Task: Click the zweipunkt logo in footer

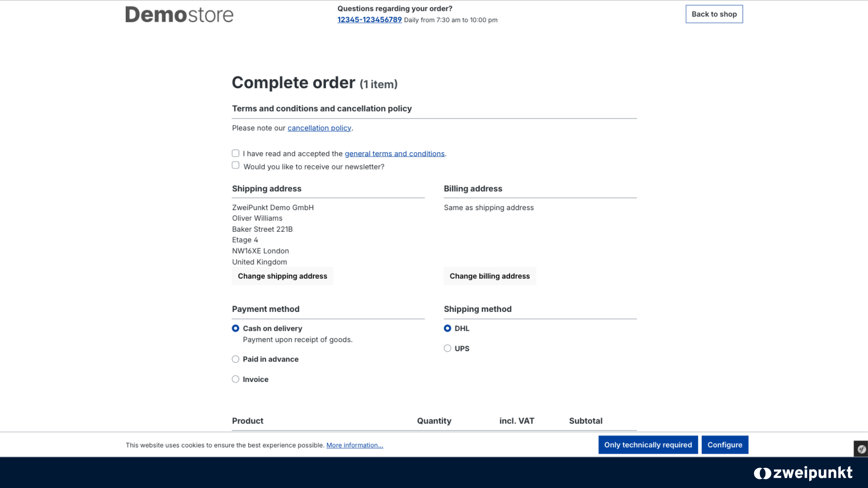Action: tap(803, 473)
